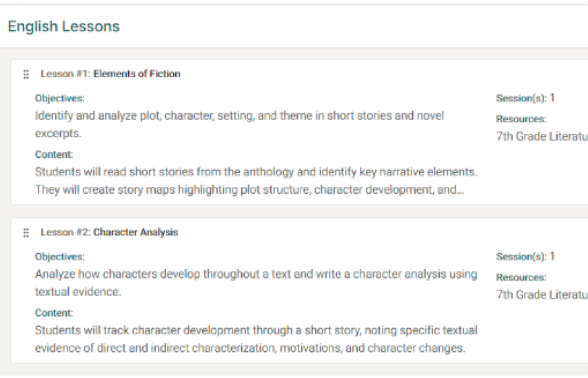
Task: Select the Content label in Lesson #2
Action: click(54, 313)
